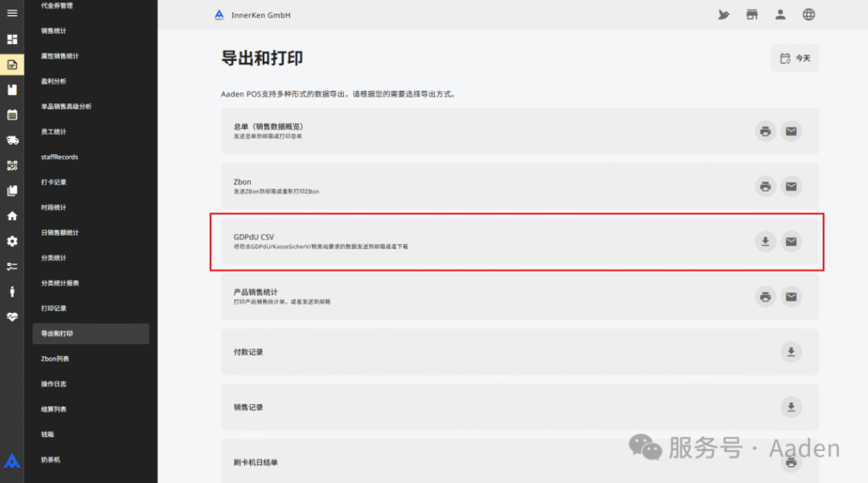
Task: Open the settings gear in sidebar
Action: [12, 241]
